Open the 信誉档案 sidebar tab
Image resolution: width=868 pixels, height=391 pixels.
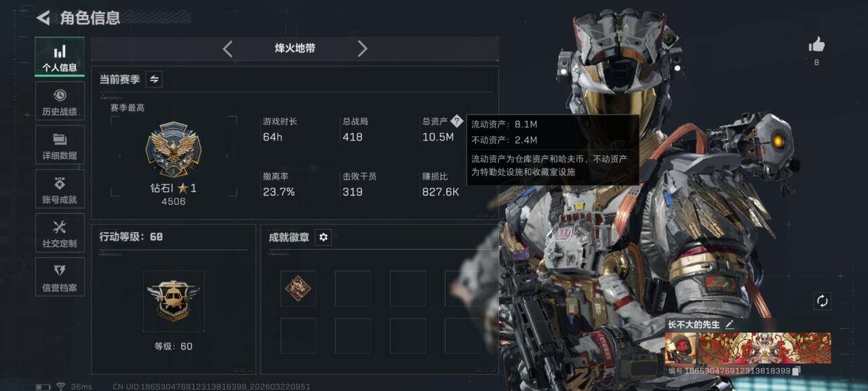tap(60, 278)
